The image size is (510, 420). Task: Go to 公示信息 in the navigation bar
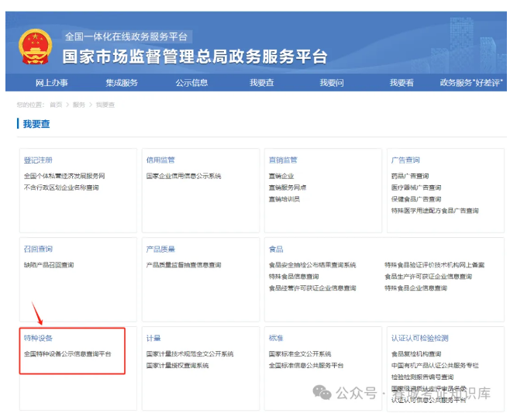191,83
